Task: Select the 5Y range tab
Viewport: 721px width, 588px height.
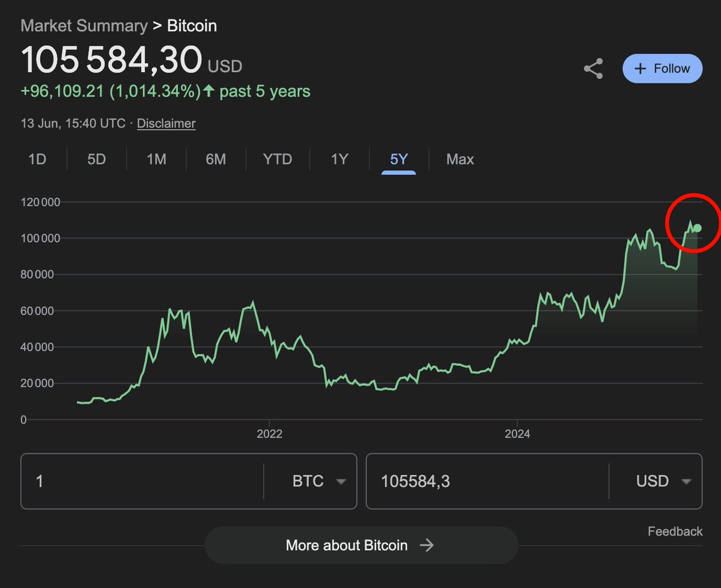Action: pyautogui.click(x=399, y=159)
